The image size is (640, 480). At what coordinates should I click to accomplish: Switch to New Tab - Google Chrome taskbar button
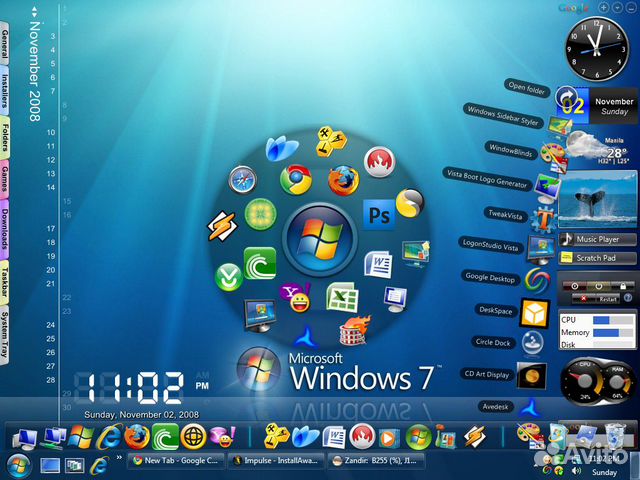click(x=176, y=460)
